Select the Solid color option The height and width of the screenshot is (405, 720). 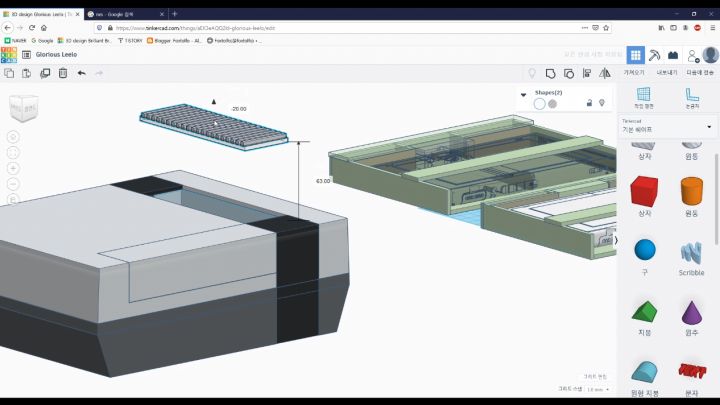[x=540, y=104]
